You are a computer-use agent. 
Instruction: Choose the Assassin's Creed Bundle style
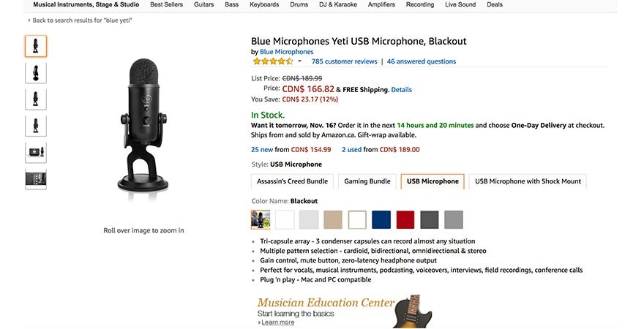(x=293, y=181)
